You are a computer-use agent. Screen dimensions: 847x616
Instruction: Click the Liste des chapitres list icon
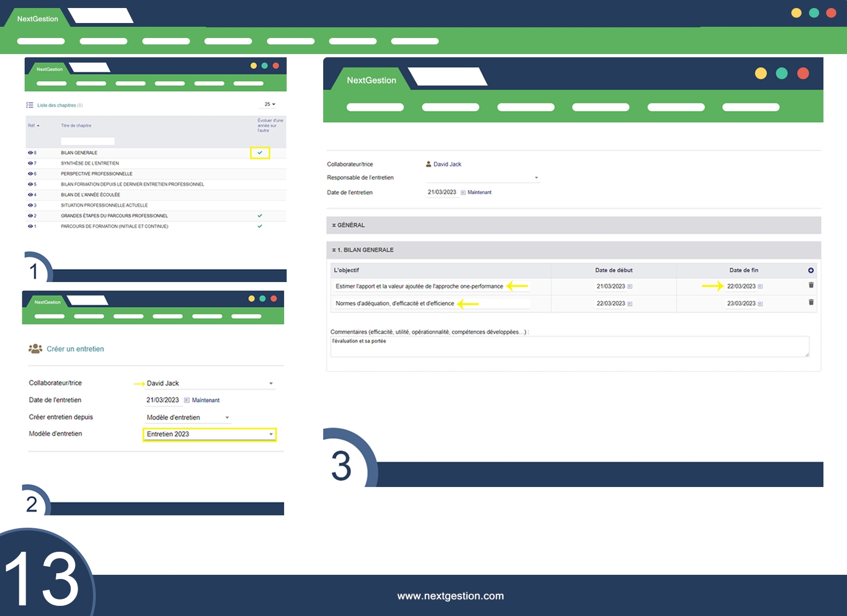(x=30, y=105)
